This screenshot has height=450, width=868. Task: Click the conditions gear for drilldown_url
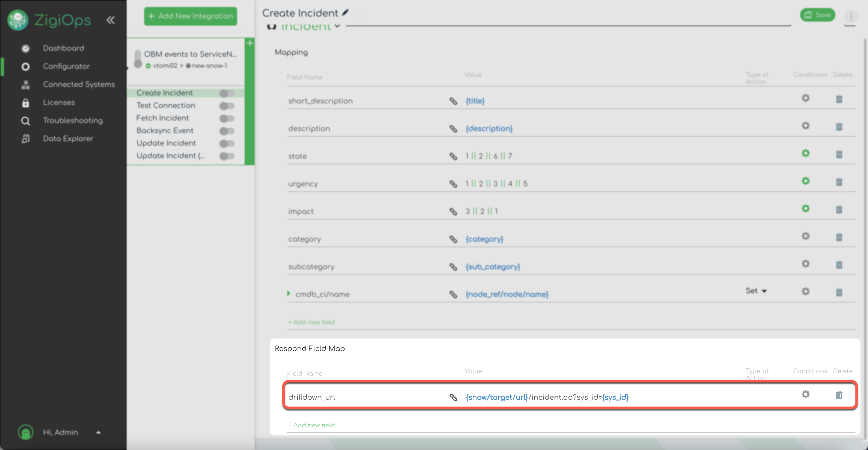pyautogui.click(x=805, y=395)
